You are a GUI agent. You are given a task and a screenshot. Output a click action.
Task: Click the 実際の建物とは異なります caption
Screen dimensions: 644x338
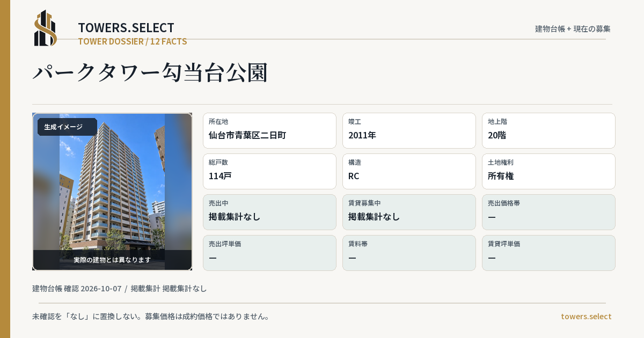112,260
